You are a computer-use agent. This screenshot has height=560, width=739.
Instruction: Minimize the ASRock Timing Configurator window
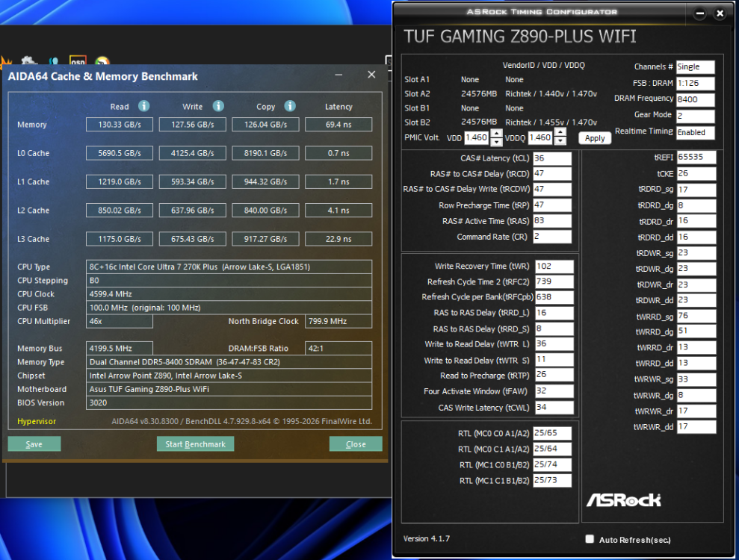point(700,13)
